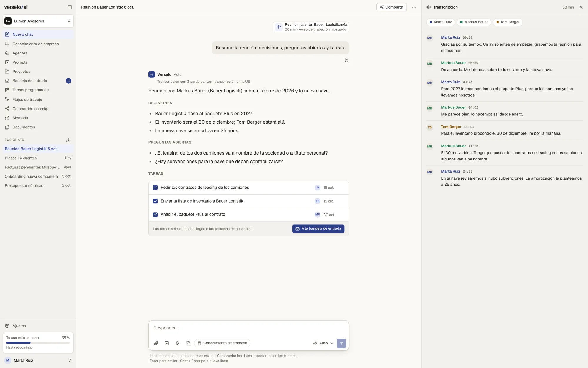Jump to the 24:55 Marta Ruiz transcript timestamp
588x368 pixels.
coord(467,172)
